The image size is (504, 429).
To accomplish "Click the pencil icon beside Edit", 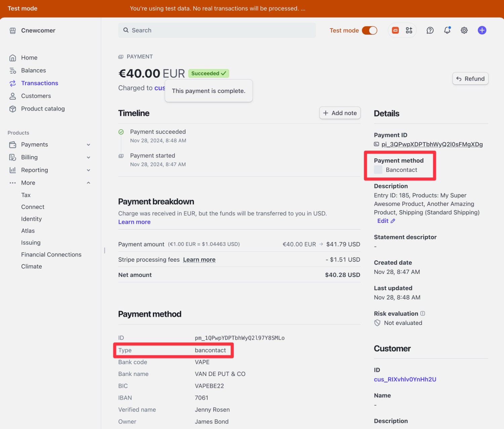I will (x=393, y=221).
